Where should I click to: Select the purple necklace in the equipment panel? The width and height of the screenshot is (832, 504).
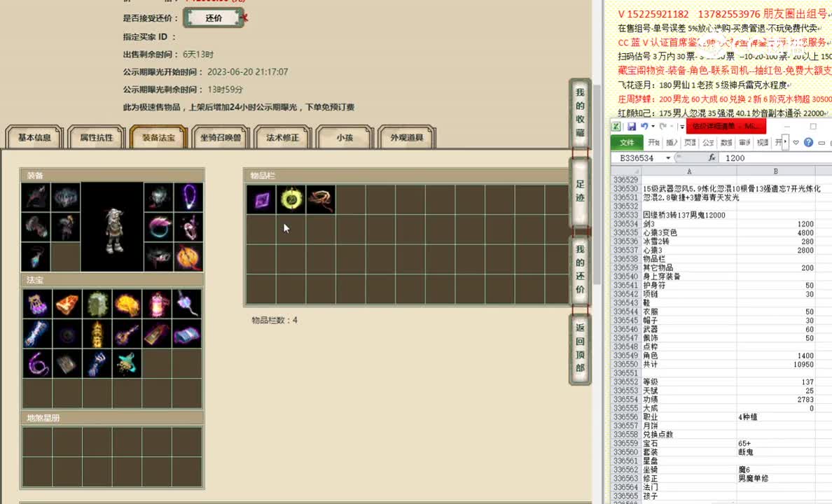click(188, 197)
